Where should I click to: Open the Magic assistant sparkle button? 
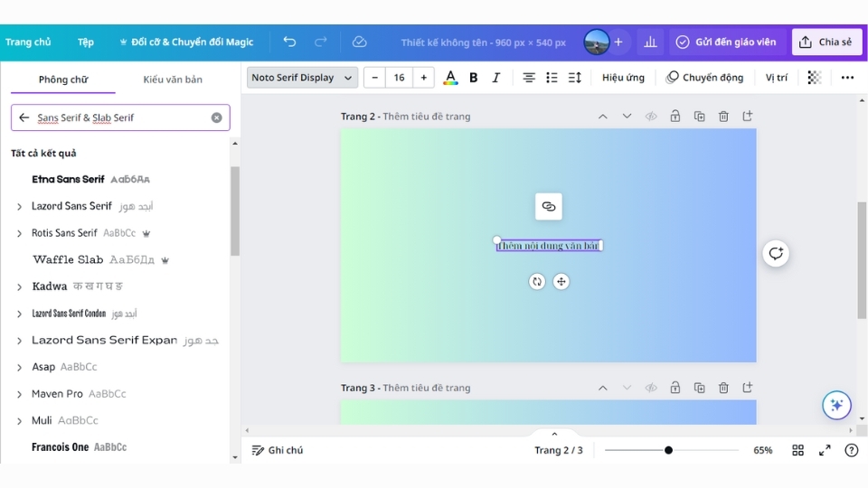point(836,405)
